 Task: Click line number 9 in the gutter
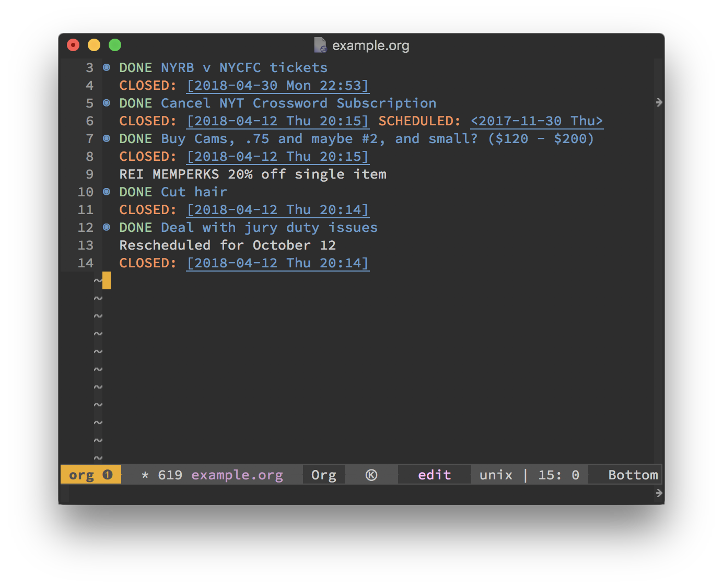(x=90, y=174)
